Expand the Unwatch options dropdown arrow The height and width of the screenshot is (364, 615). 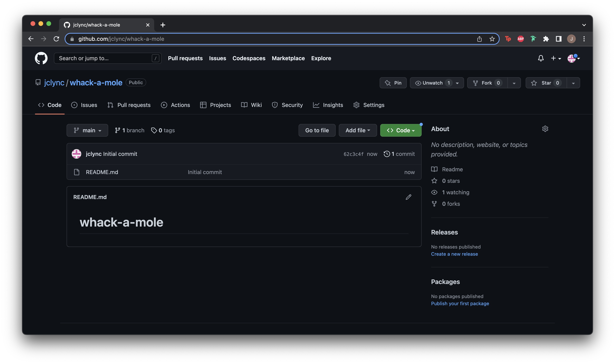(x=457, y=83)
